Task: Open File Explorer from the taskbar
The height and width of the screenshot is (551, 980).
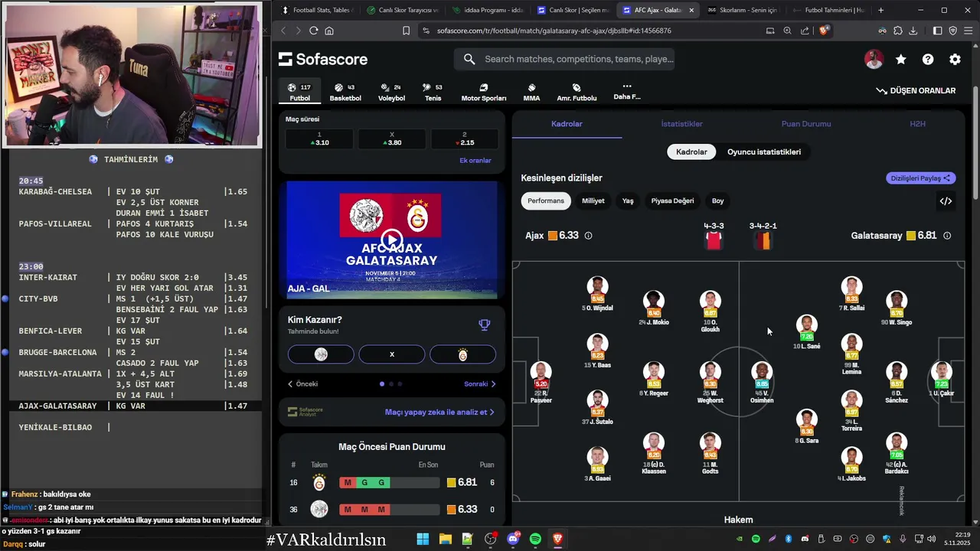Action: click(445, 539)
